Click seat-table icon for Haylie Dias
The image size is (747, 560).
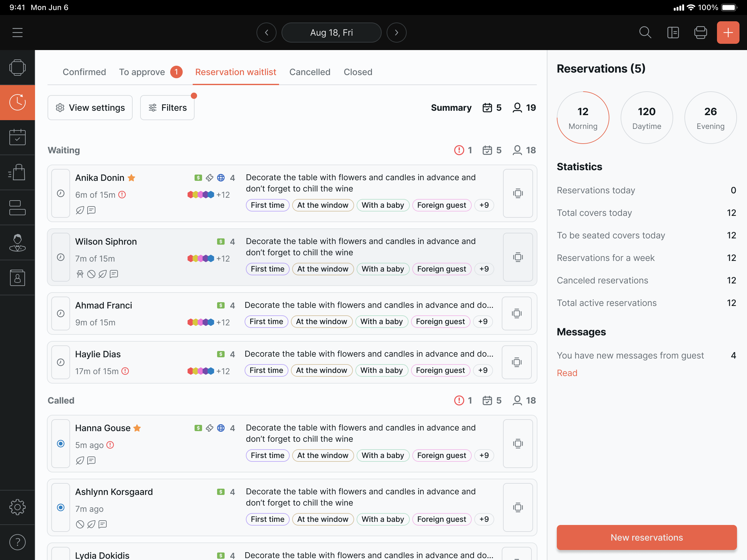[517, 362]
